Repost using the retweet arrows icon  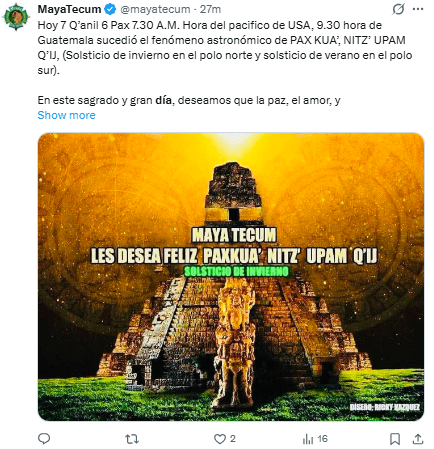[x=132, y=439]
